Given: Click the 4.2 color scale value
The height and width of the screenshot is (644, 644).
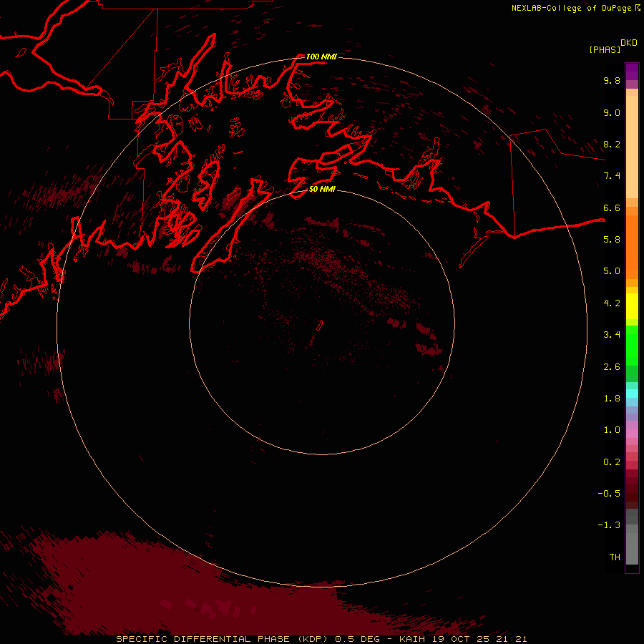Looking at the screenshot, I should point(612,303).
